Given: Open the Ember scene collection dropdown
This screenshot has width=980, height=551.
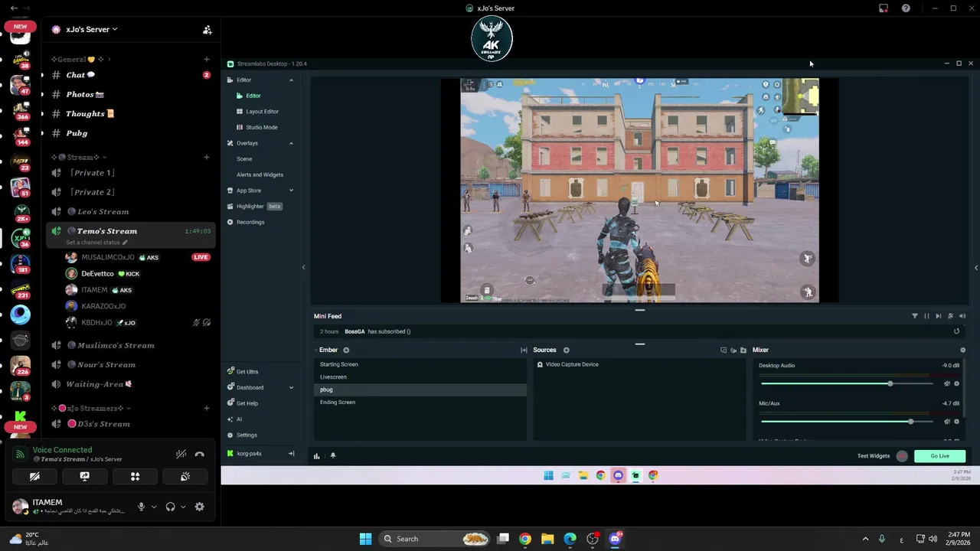Looking at the screenshot, I should click(x=325, y=350).
